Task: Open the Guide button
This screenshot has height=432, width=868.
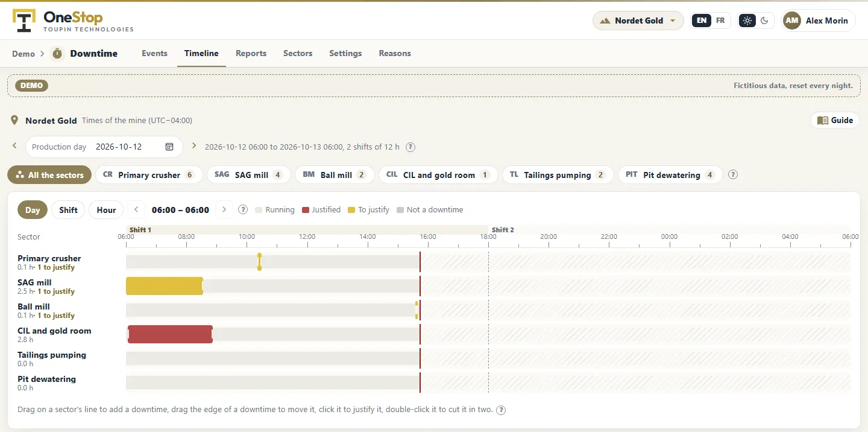Action: (x=835, y=120)
